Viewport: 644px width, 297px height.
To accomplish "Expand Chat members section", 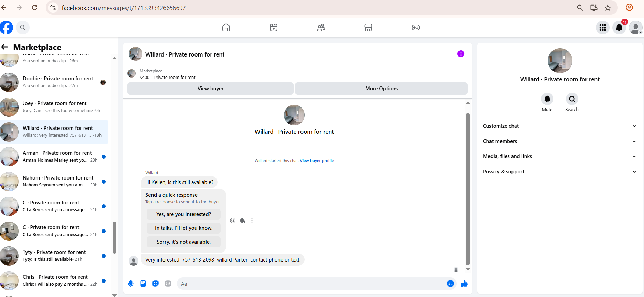I will tap(560, 141).
